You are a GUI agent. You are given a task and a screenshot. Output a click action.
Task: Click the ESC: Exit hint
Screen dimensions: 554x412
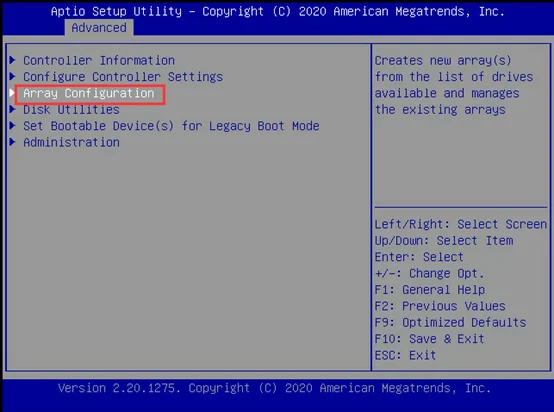click(x=405, y=355)
